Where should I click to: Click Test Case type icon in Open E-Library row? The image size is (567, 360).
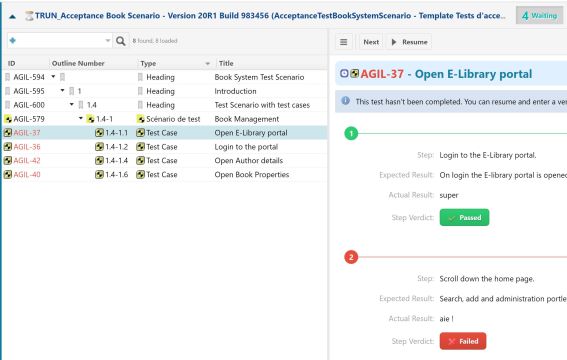point(141,133)
